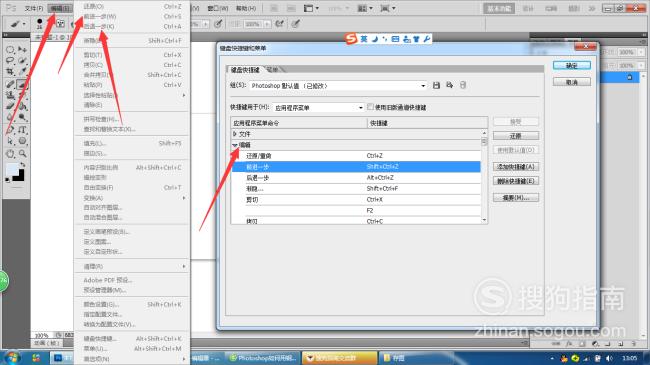Select the Horizontal Type tool
This screenshot has width=650, height=365.
pos(23,130)
